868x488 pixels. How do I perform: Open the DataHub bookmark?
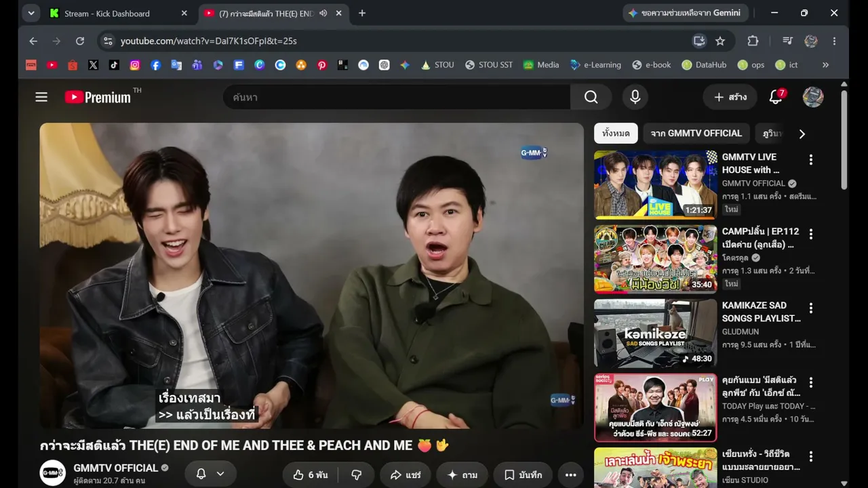704,65
